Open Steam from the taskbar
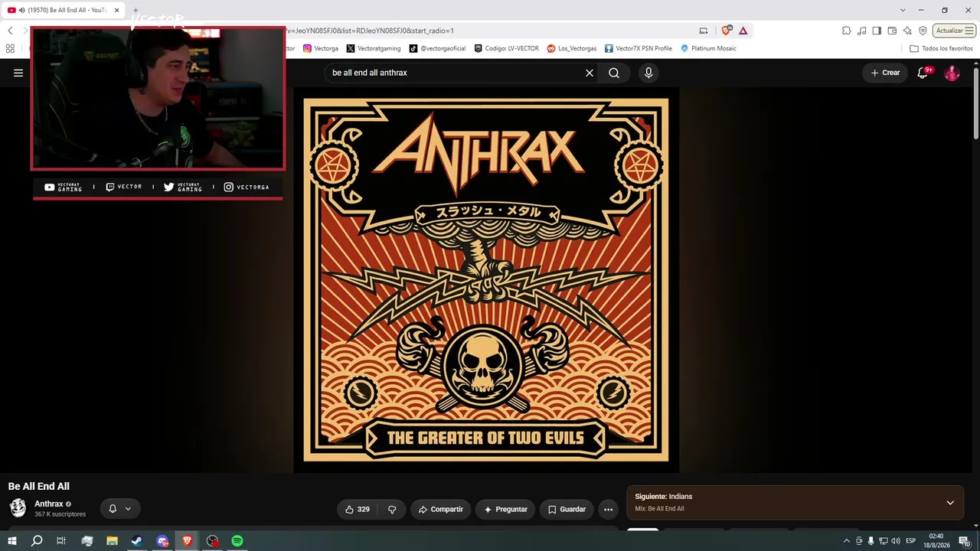The height and width of the screenshot is (551, 980). [137, 541]
